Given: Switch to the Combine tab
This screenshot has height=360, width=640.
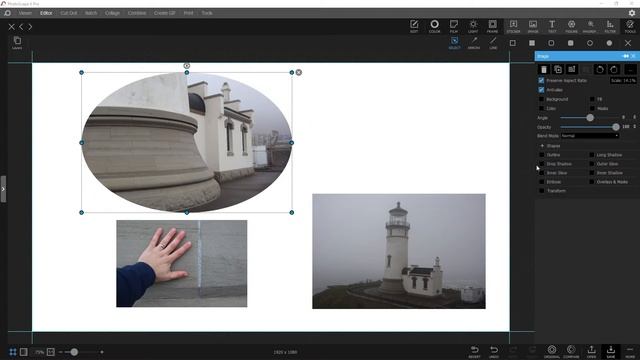Looking at the screenshot, I should [x=137, y=13].
